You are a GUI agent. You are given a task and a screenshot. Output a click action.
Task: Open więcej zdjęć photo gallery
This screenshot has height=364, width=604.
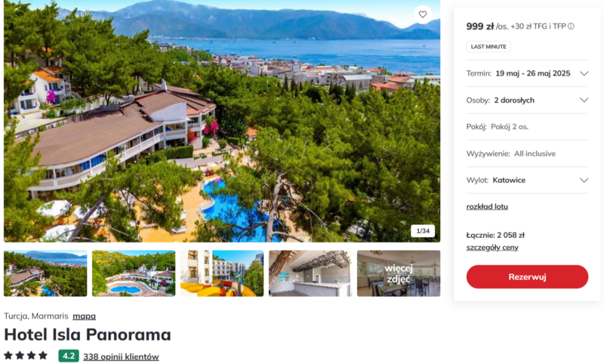coord(399,273)
